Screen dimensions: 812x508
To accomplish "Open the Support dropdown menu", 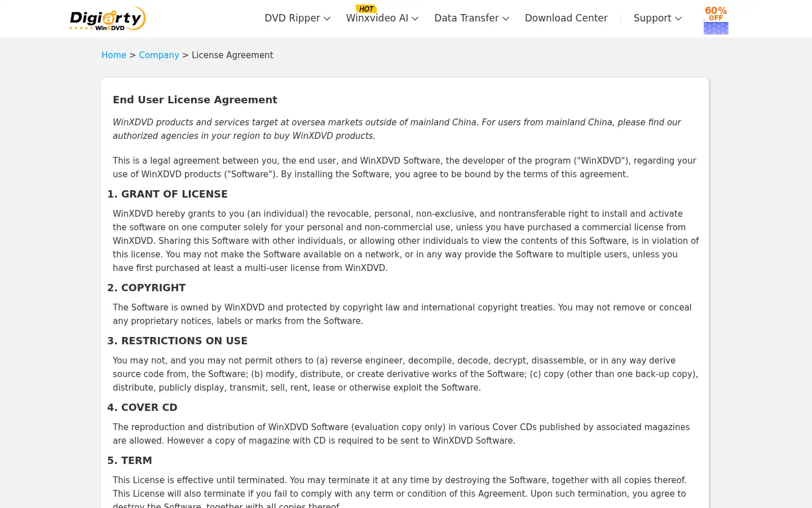I will coord(657,18).
